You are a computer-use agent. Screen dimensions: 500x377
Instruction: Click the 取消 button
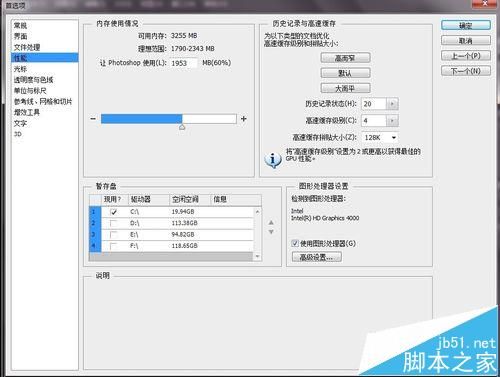coord(466,41)
